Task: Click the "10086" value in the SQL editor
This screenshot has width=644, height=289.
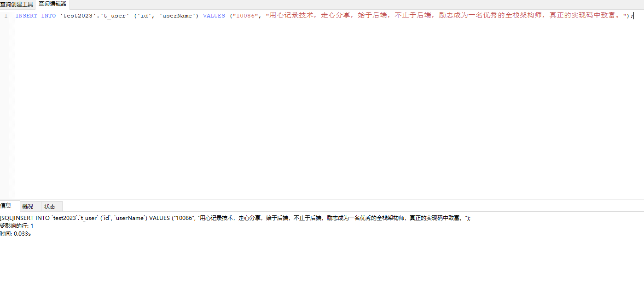Action: click(245, 16)
